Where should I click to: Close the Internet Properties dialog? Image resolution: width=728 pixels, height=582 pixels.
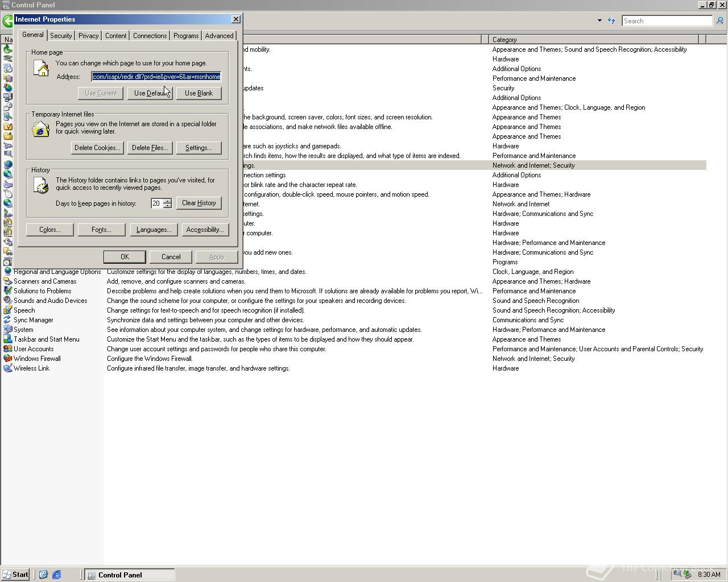coord(236,19)
